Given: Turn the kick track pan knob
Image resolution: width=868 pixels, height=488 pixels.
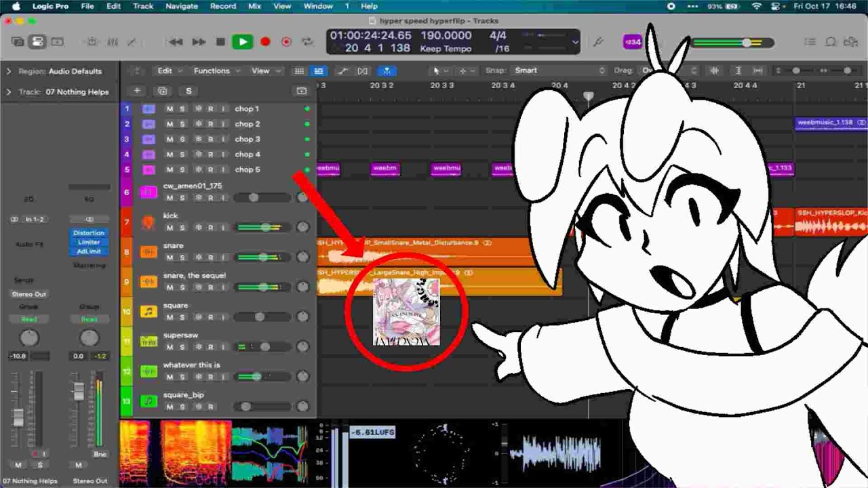Looking at the screenshot, I should click(303, 228).
